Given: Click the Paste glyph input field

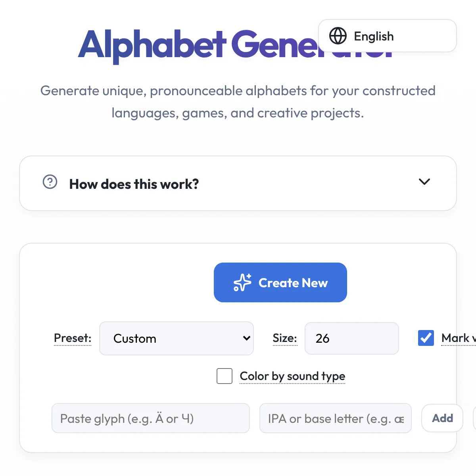Looking at the screenshot, I should (150, 418).
